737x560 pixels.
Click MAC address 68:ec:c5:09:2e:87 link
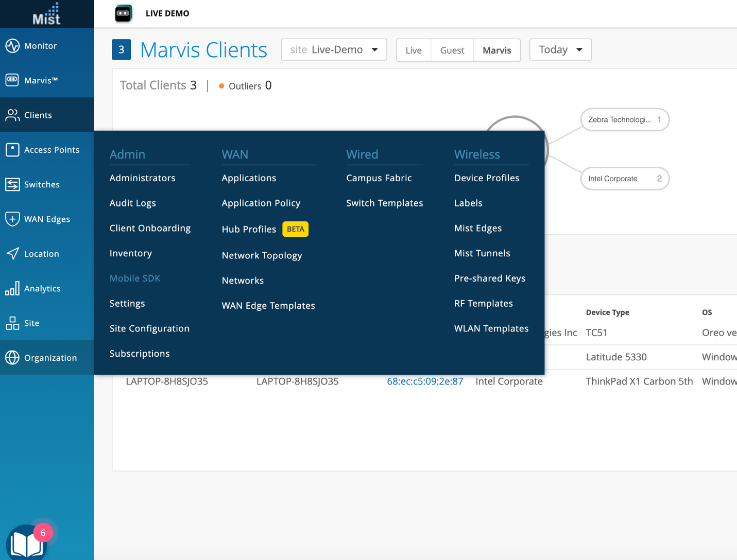pyautogui.click(x=425, y=381)
